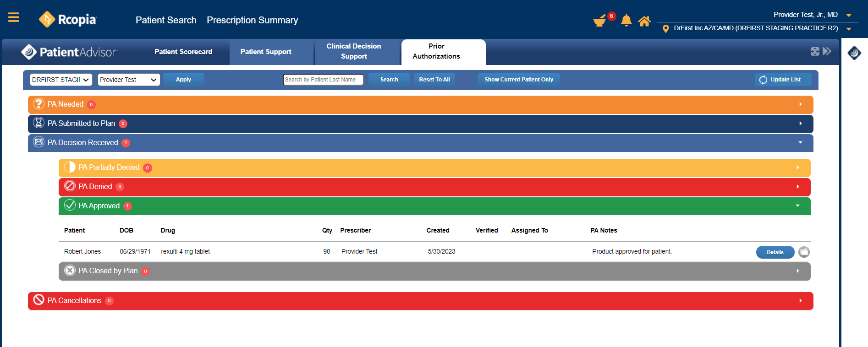The image size is (868, 347).
Task: Click the drug rexulti 4 mg tablet
Action: click(x=186, y=251)
